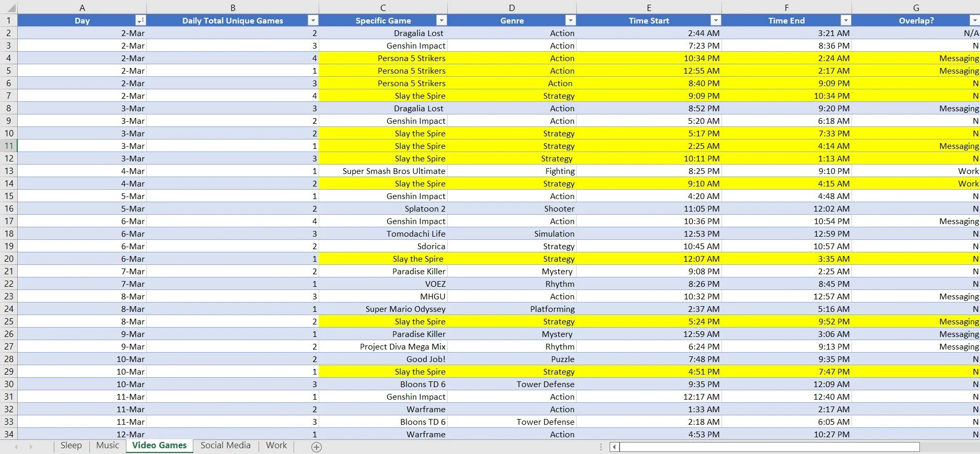Open the Day column filter dropdown

click(x=140, y=20)
